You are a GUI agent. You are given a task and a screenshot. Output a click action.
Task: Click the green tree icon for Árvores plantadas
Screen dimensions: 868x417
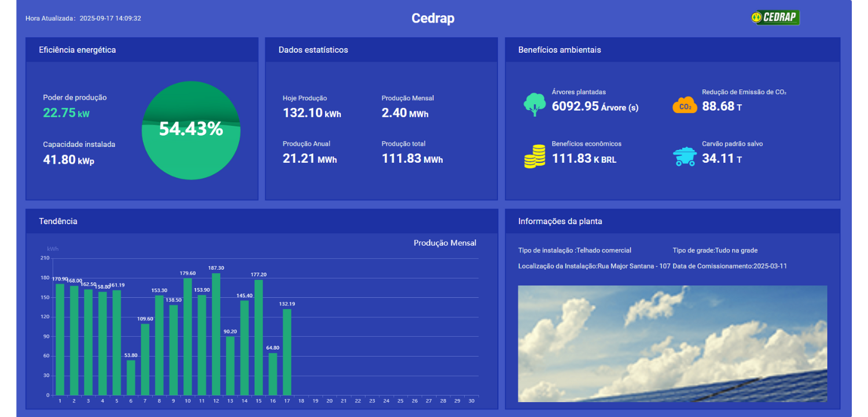coord(535,105)
